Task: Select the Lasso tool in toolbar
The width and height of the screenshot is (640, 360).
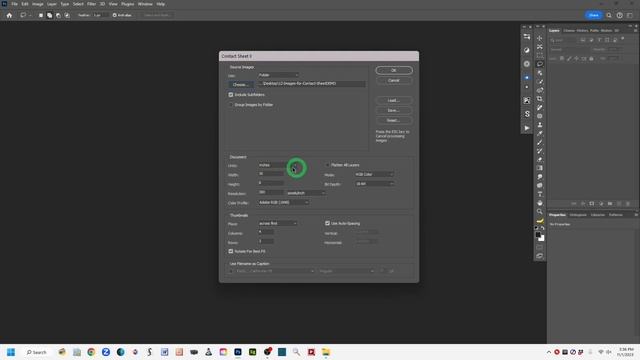Action: [x=540, y=64]
